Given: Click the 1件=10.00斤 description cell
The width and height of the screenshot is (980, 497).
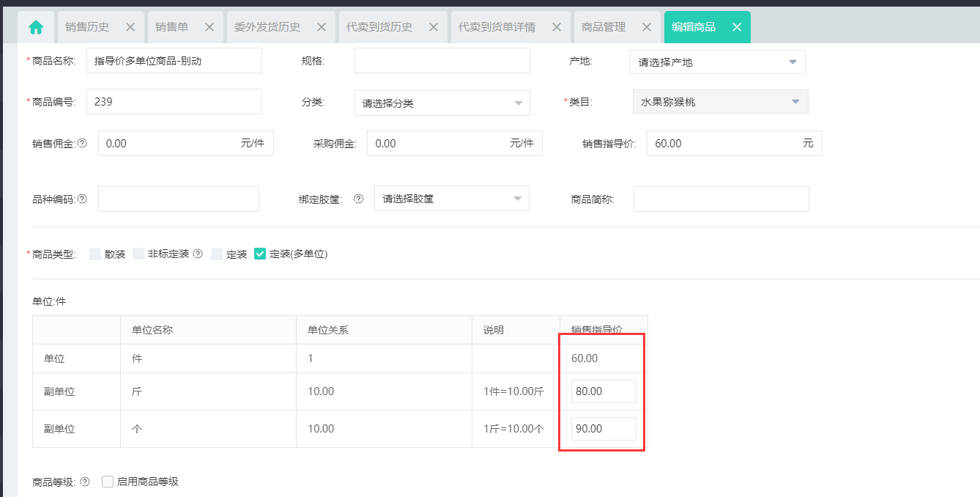Looking at the screenshot, I should [516, 391].
